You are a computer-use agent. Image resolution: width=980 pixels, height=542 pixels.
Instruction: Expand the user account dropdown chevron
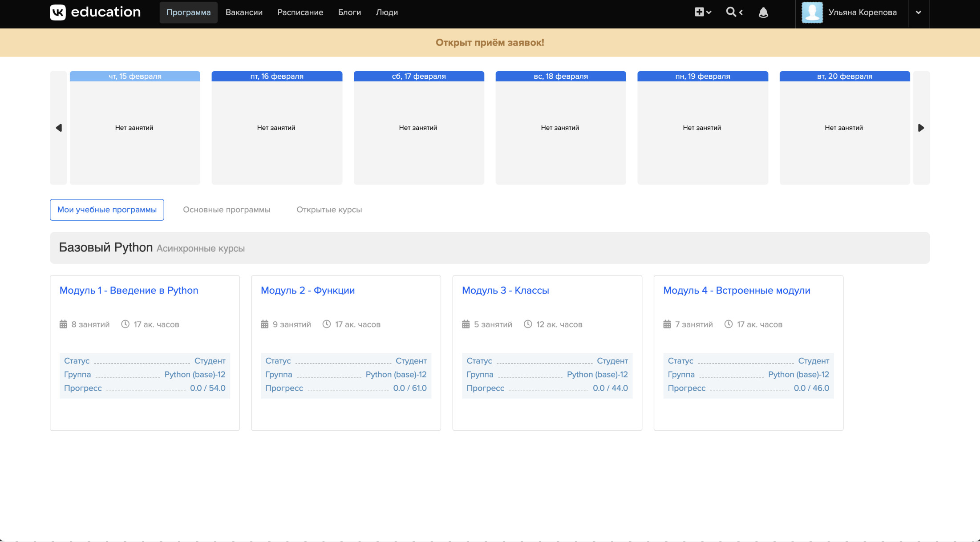pos(919,12)
